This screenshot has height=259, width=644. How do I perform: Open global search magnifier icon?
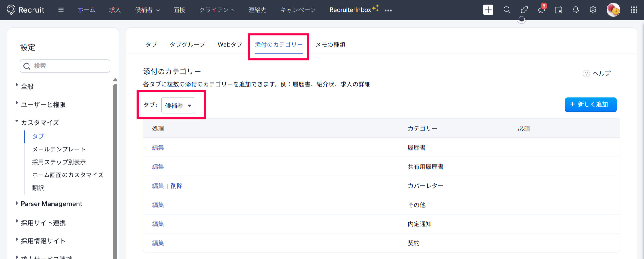tap(507, 10)
